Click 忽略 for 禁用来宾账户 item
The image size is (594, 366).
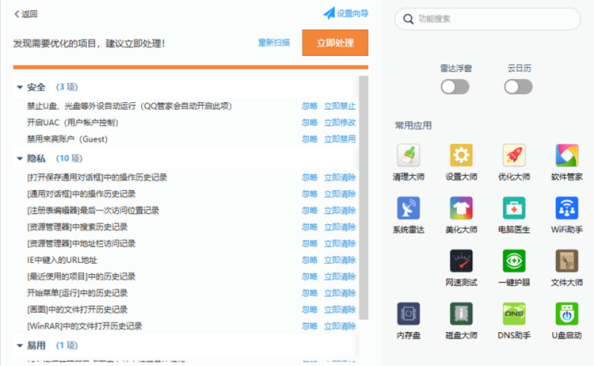coord(310,139)
